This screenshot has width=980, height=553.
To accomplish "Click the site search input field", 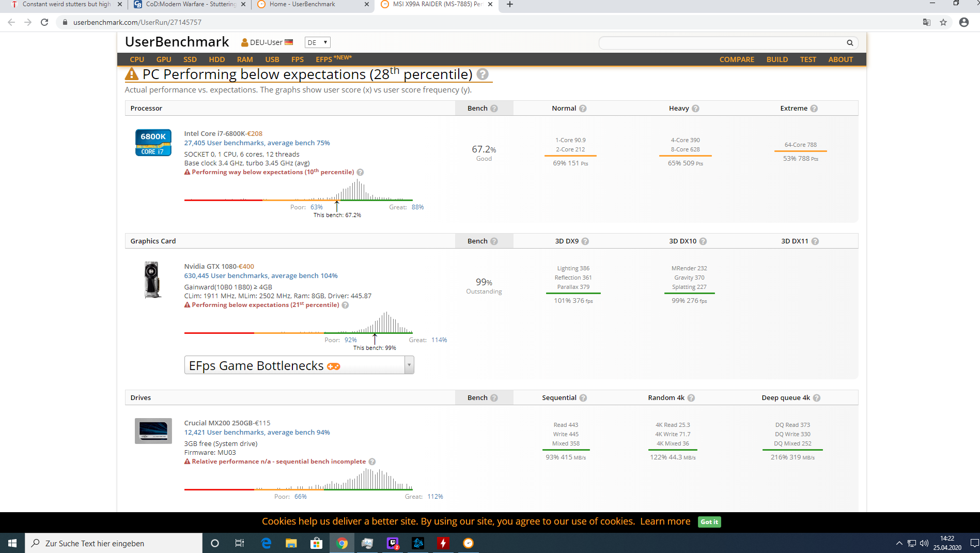I will coord(722,43).
